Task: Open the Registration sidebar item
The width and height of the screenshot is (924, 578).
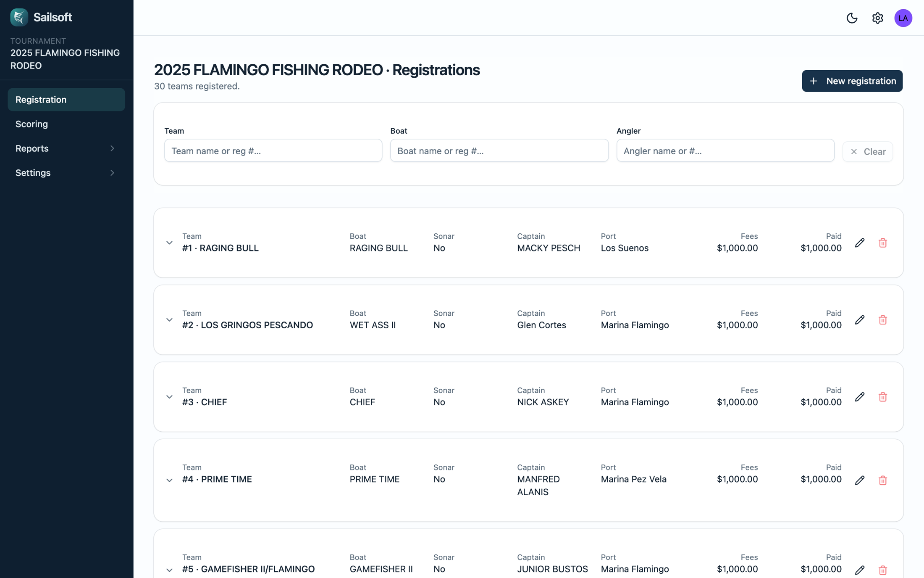Action: (66, 100)
